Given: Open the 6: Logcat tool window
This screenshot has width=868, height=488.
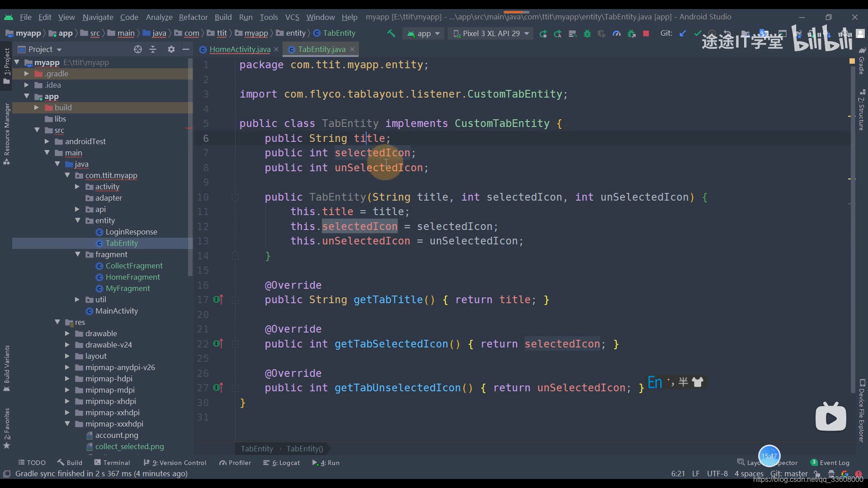Looking at the screenshot, I should pos(282,463).
